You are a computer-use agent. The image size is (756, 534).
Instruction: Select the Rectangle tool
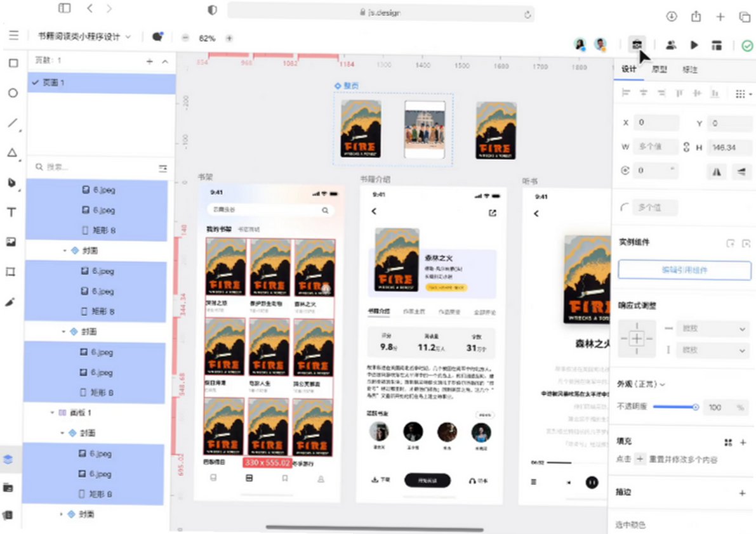click(13, 63)
